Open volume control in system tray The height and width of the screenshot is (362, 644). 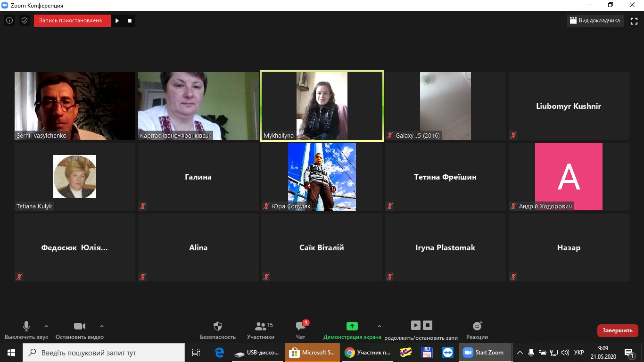coord(565,353)
